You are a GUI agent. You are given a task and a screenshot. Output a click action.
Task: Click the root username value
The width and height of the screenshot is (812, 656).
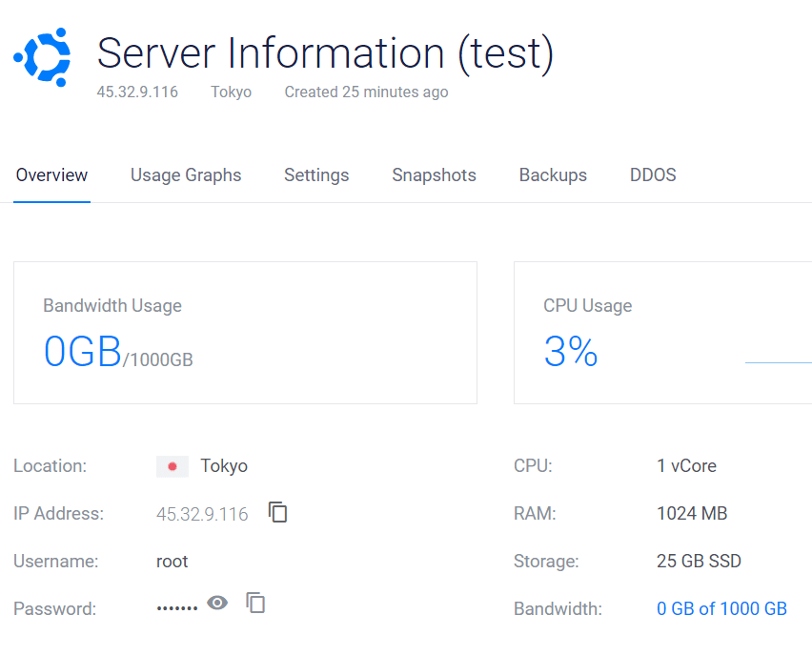pyautogui.click(x=173, y=562)
